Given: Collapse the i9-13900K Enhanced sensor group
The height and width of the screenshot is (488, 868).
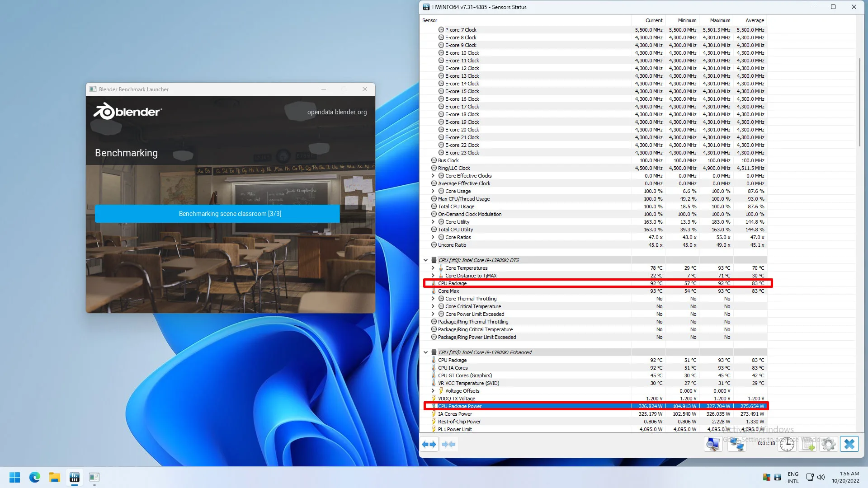Looking at the screenshot, I should coord(425,352).
